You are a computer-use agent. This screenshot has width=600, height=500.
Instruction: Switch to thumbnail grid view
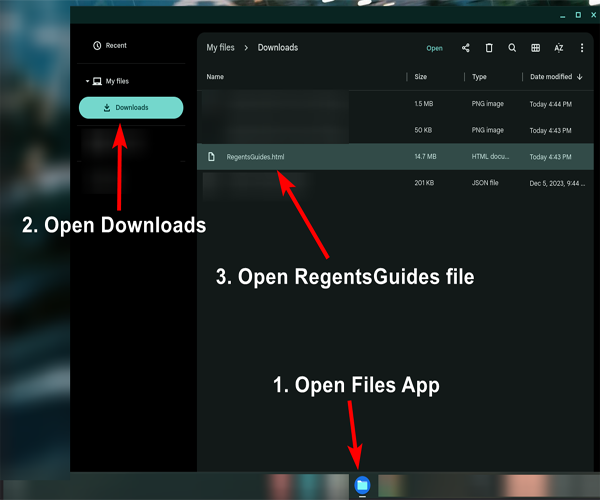[536, 48]
